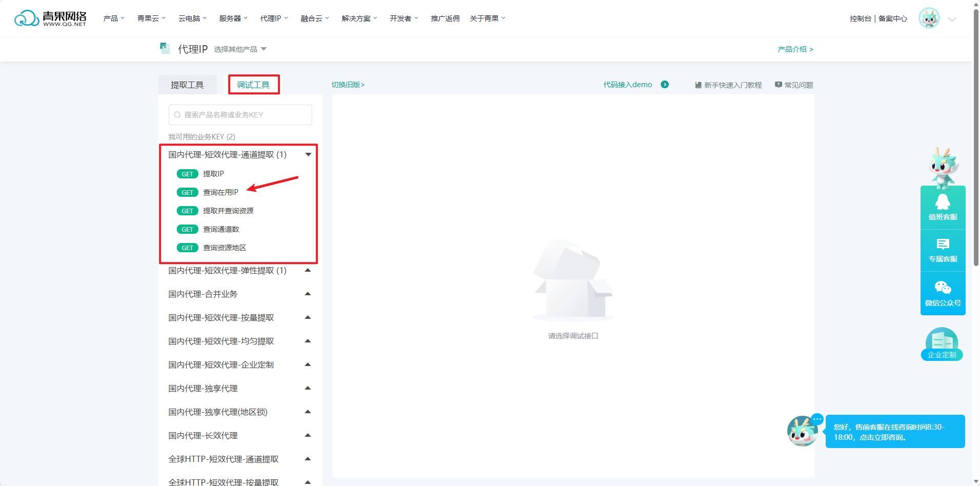
Task: Click the 青果网络 logo icon
Action: 27,18
